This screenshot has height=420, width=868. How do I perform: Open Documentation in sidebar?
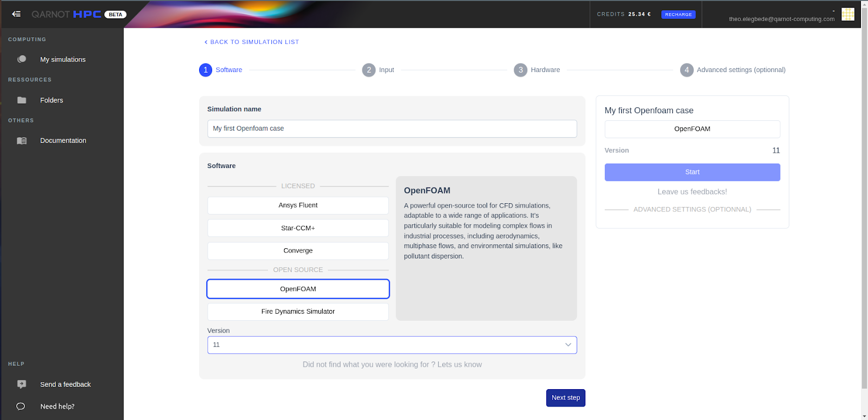63,140
